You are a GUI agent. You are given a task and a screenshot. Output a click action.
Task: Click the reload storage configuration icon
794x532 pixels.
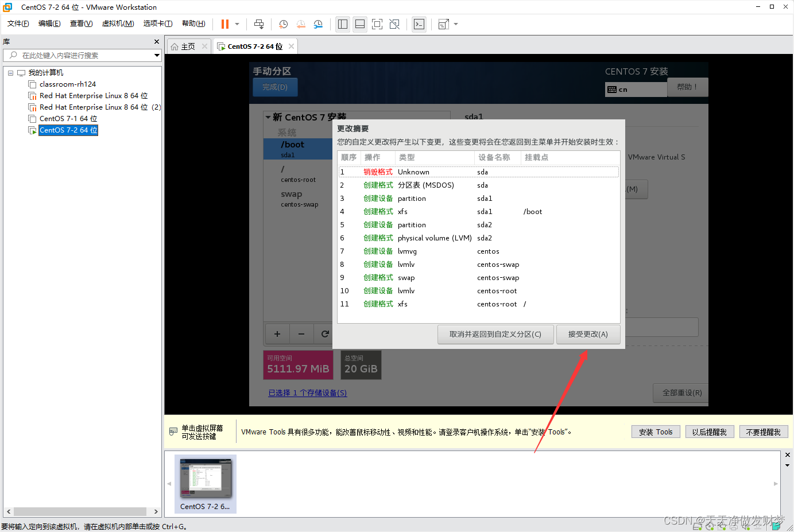pos(324,334)
